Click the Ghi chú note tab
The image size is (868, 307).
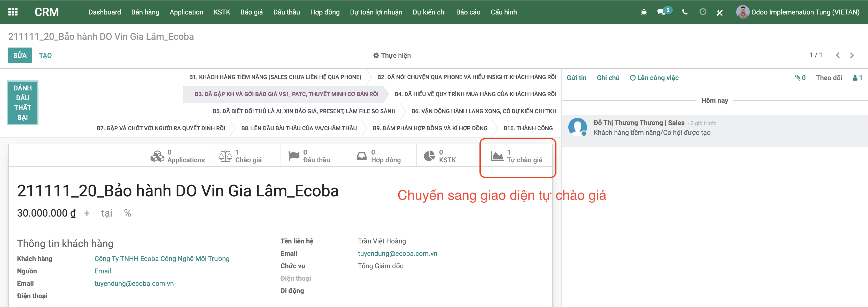[608, 78]
